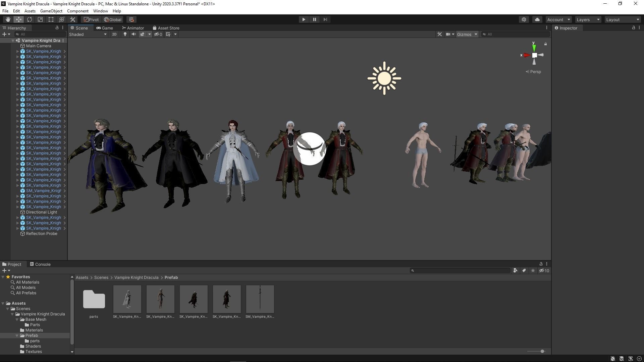This screenshot has height=362, width=644.
Task: Open the Account dropdown
Action: click(x=558, y=19)
